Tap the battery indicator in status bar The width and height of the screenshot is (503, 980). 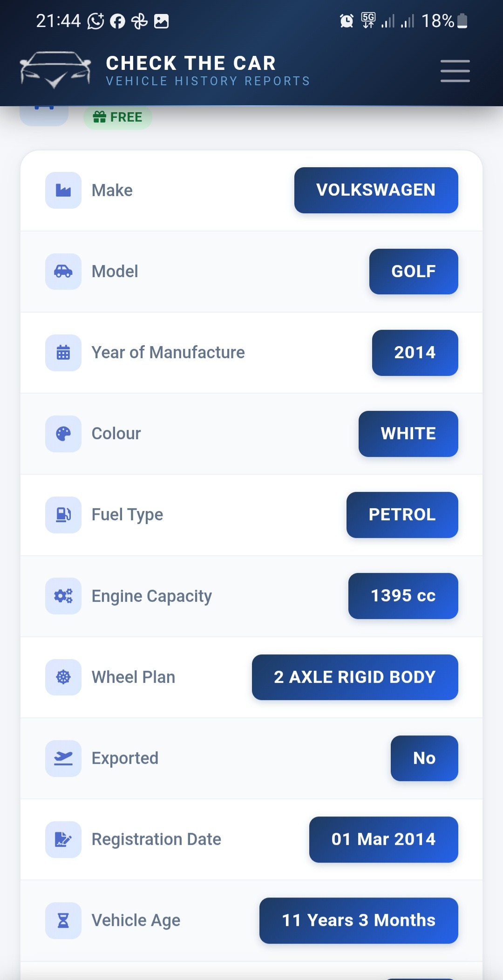tap(462, 21)
